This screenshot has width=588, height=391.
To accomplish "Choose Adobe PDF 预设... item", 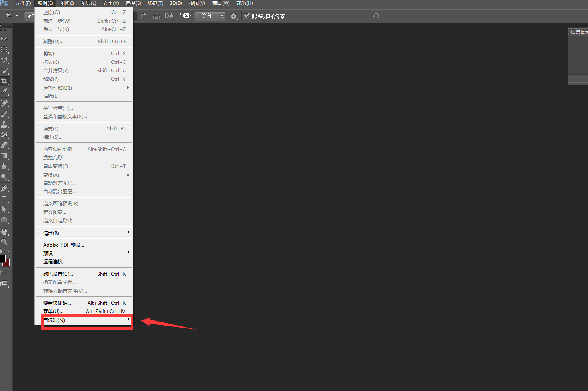I will pos(84,245).
